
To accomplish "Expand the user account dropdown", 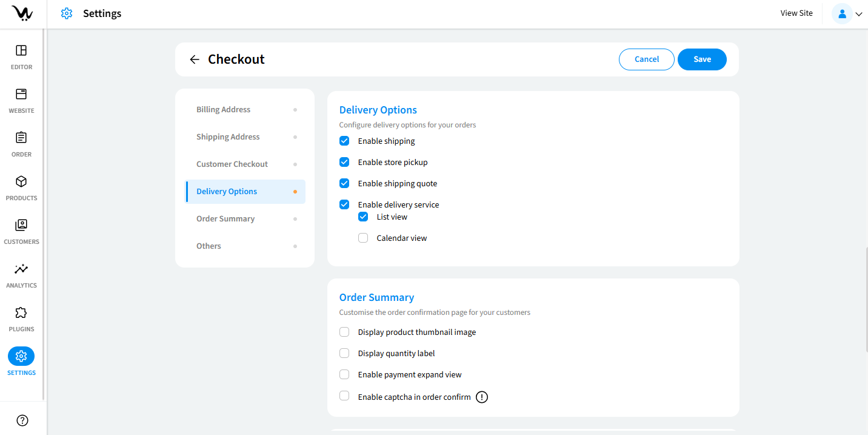I will 847,13.
